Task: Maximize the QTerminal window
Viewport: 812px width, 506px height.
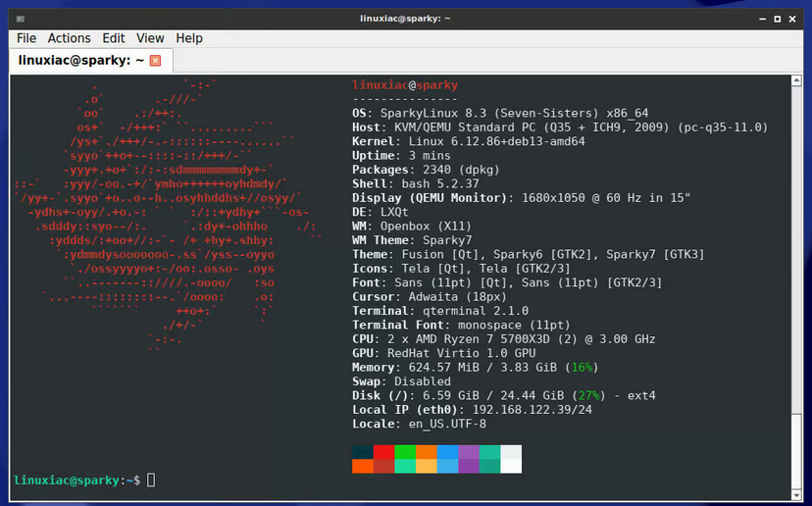Action: pyautogui.click(x=778, y=20)
